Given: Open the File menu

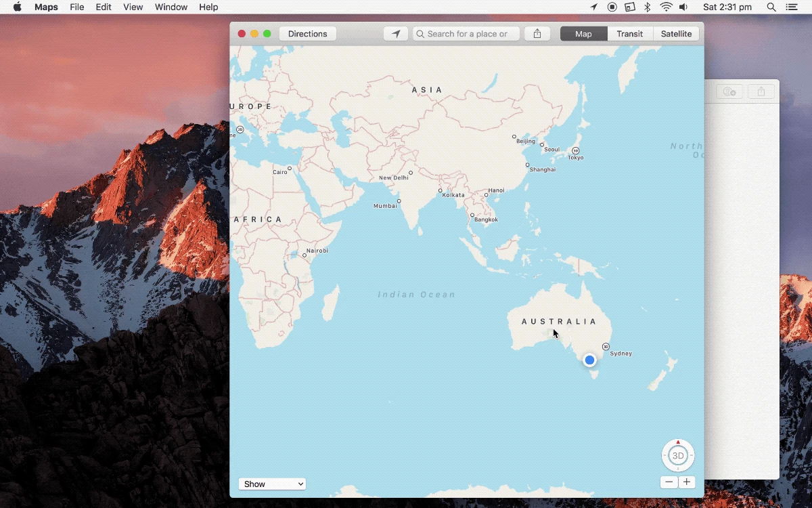Looking at the screenshot, I should click(x=77, y=7).
